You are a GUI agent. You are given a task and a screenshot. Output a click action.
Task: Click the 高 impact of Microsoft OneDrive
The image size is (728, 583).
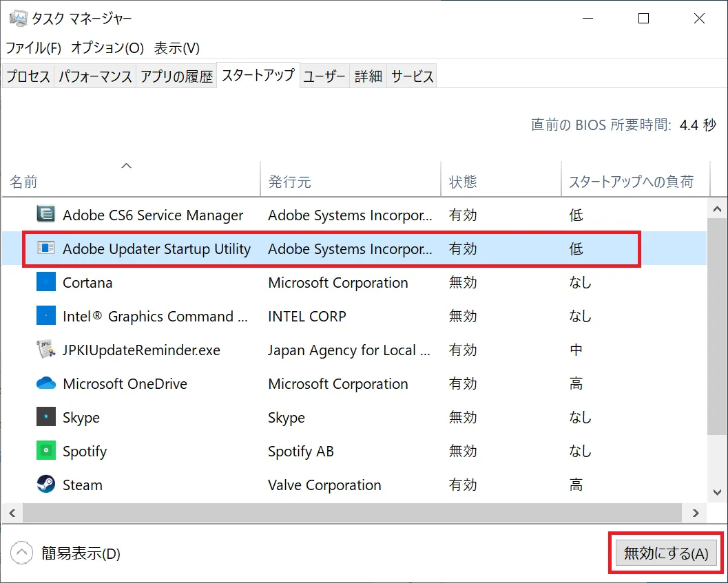tap(576, 384)
